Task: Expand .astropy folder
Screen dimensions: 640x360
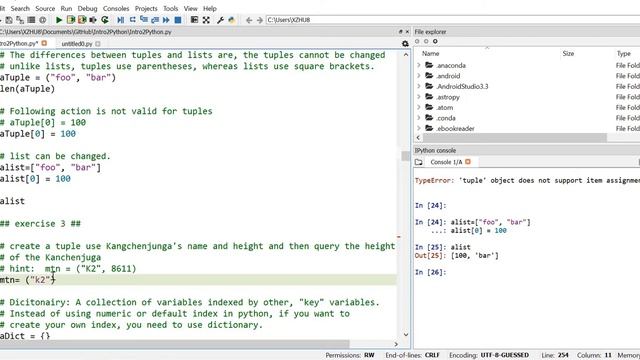Action: pos(418,97)
